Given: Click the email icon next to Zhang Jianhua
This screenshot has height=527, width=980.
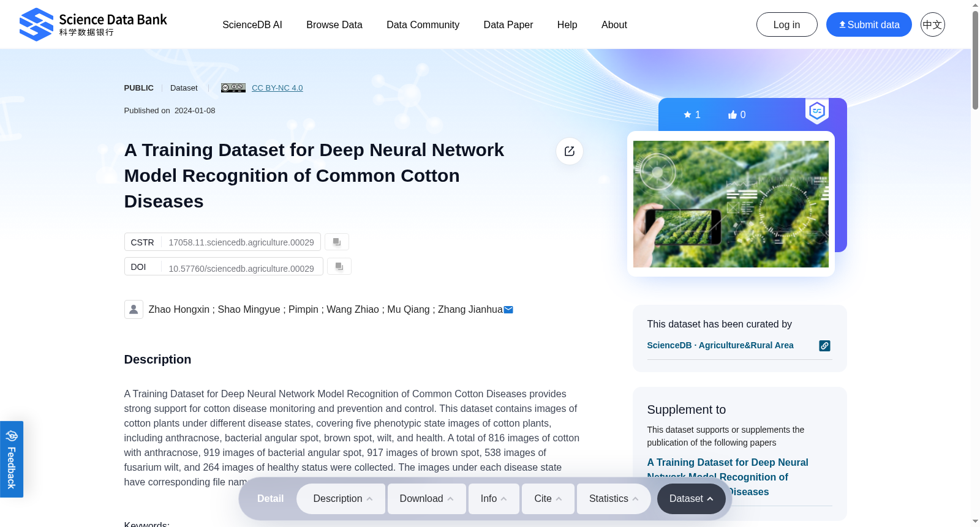Looking at the screenshot, I should 508,310.
